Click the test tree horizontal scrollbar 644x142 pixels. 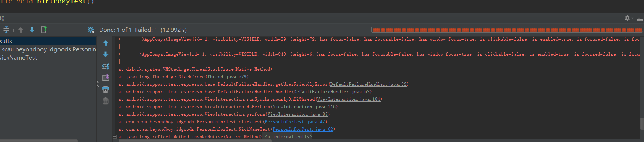click(x=39, y=141)
